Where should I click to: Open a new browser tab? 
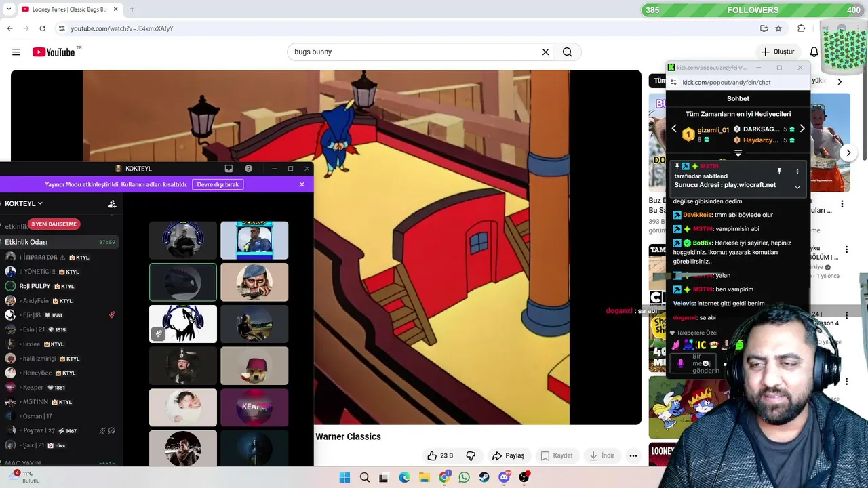tap(132, 9)
